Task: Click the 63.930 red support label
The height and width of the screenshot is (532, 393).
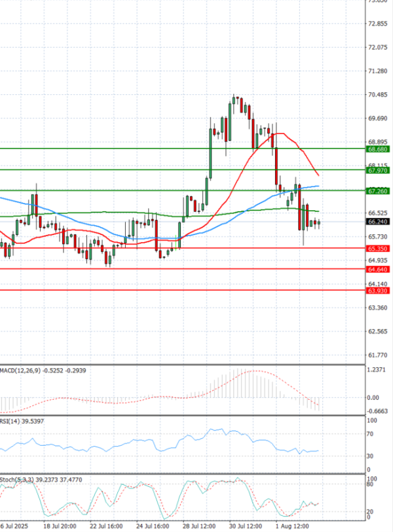Action: (x=378, y=291)
